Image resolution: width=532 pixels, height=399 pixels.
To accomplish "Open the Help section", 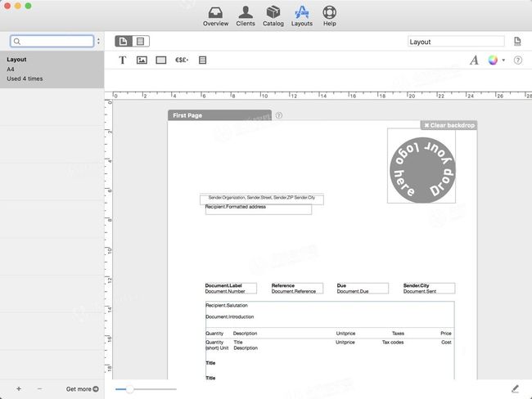I will click(330, 16).
